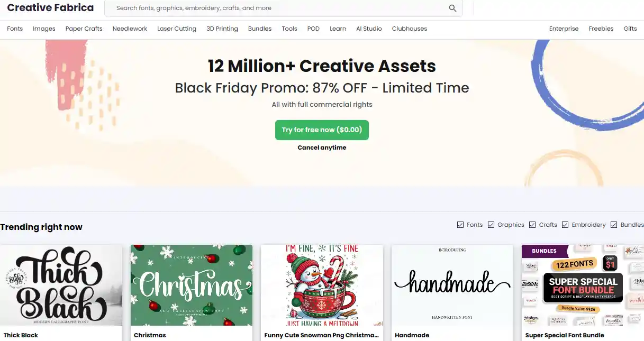Open the Paper Crafts category
Screen dimensions: 644x341
pyautogui.click(x=84, y=29)
